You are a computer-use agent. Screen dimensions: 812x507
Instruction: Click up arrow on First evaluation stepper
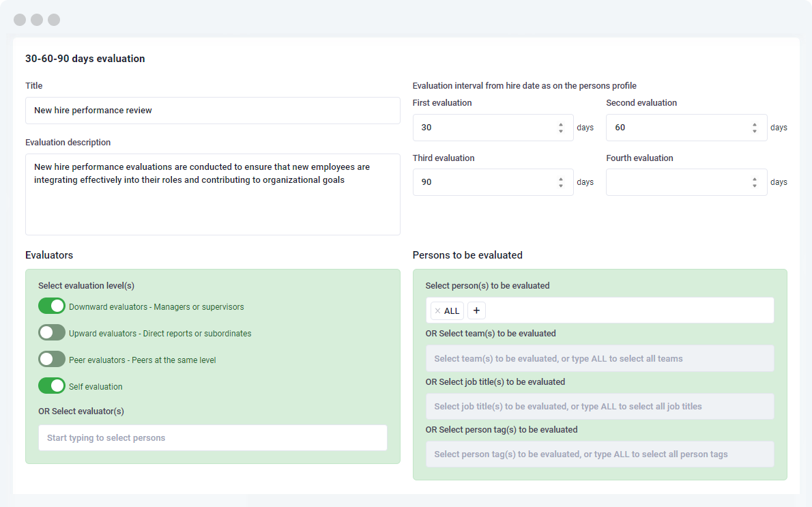pyautogui.click(x=562, y=124)
